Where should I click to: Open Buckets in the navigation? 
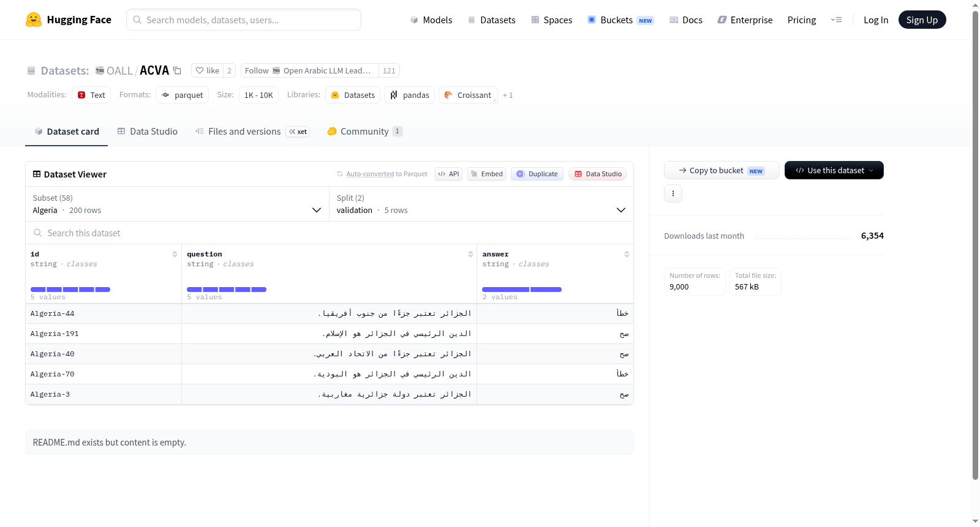click(620, 20)
